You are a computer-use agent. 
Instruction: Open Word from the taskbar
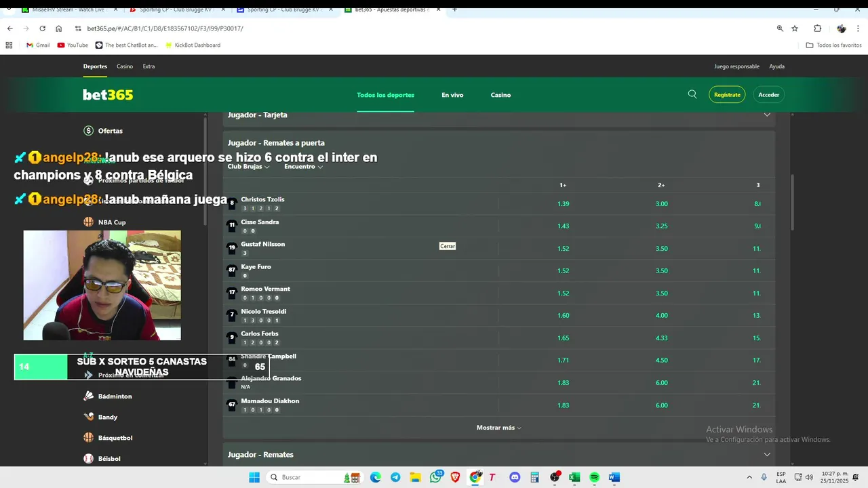614,477
